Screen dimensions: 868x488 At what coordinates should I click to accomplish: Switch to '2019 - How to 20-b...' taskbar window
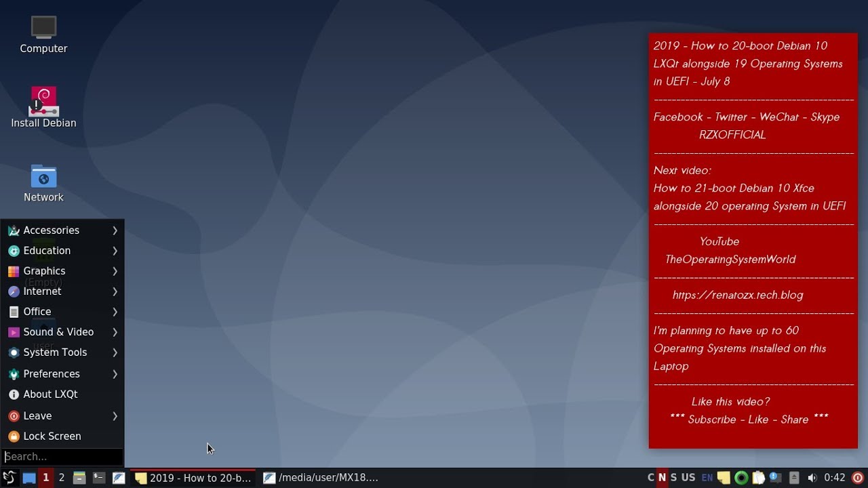193,478
